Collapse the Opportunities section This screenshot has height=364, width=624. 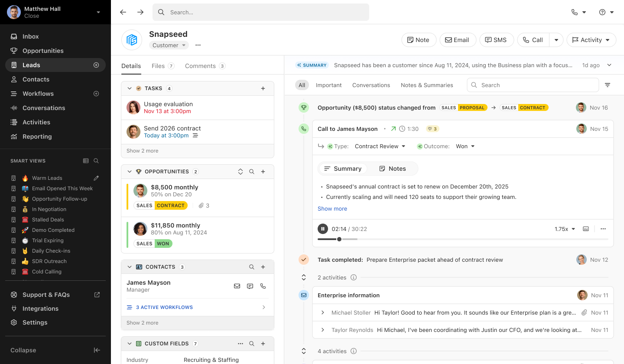pos(129,172)
